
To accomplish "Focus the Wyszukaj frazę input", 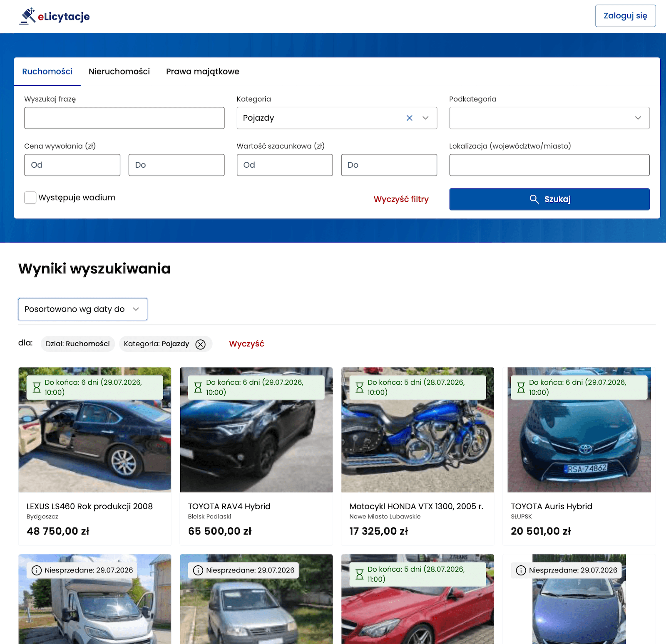I will click(x=124, y=118).
